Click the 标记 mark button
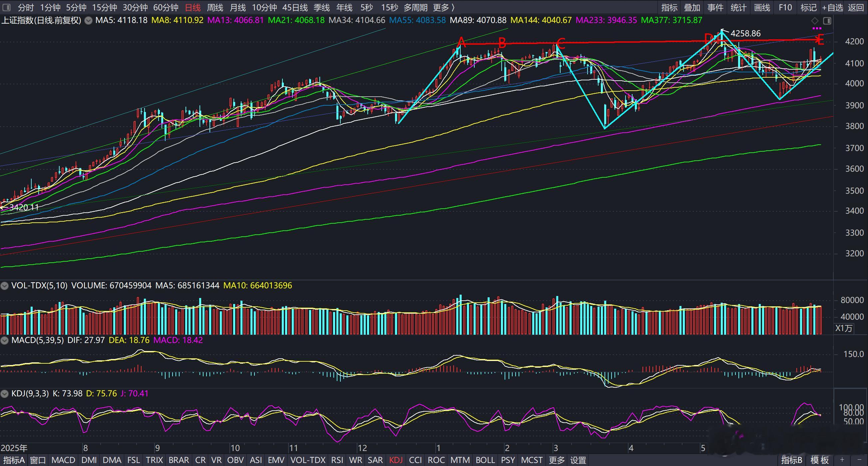 tap(808, 7)
